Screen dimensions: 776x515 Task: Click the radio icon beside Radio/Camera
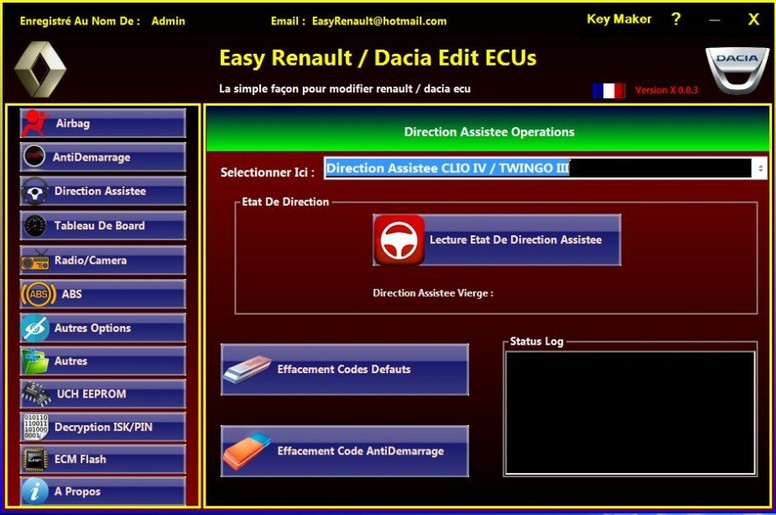[35, 261]
